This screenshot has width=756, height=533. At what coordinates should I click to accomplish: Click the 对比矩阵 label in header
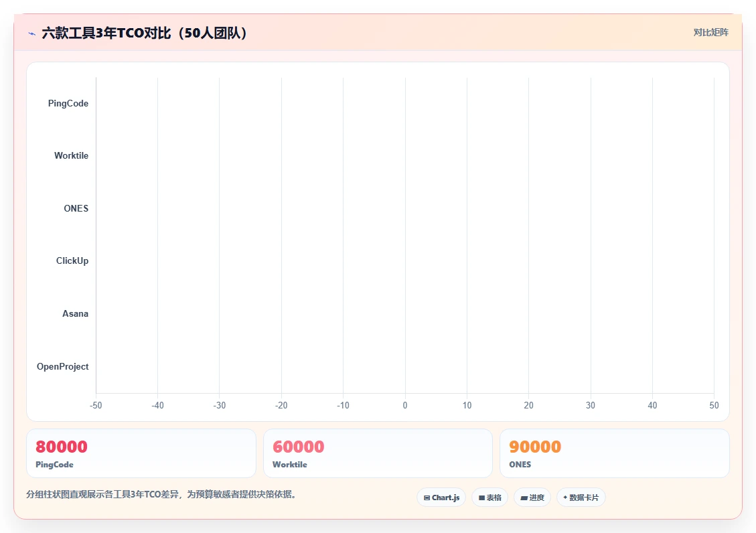[710, 32]
